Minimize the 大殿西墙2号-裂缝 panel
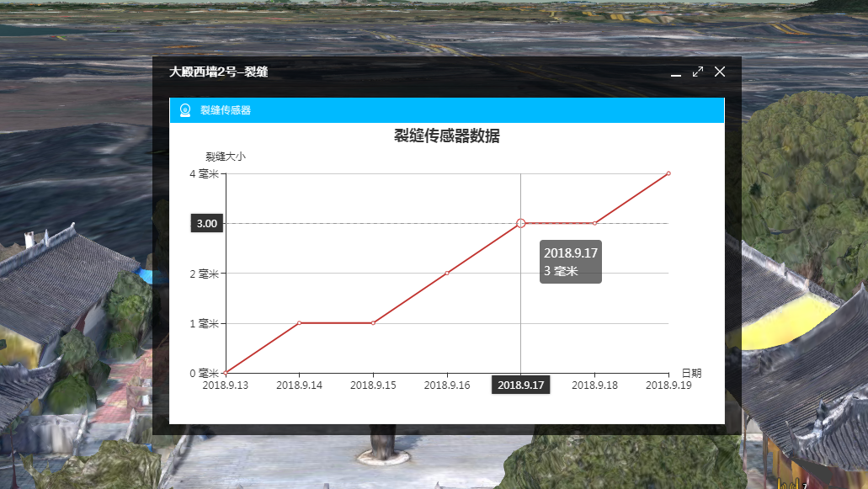This screenshot has height=489, width=868. point(675,72)
